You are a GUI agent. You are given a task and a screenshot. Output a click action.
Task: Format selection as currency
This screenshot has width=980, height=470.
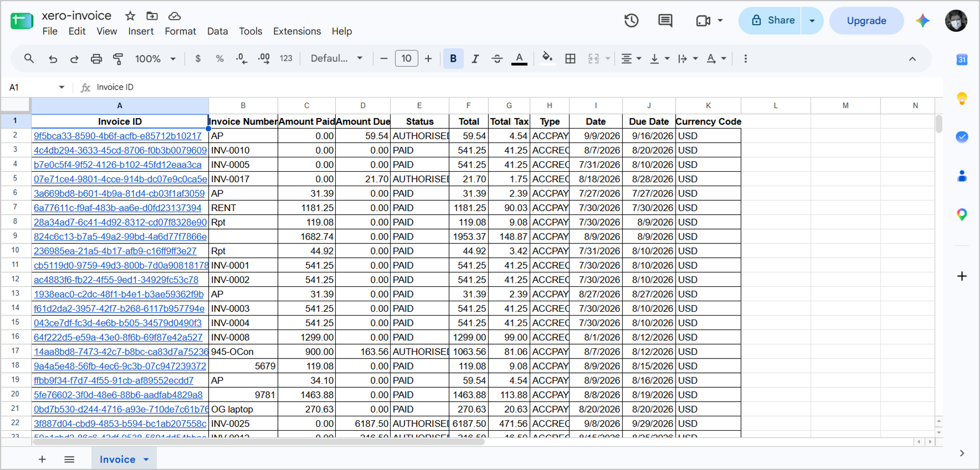(x=198, y=59)
